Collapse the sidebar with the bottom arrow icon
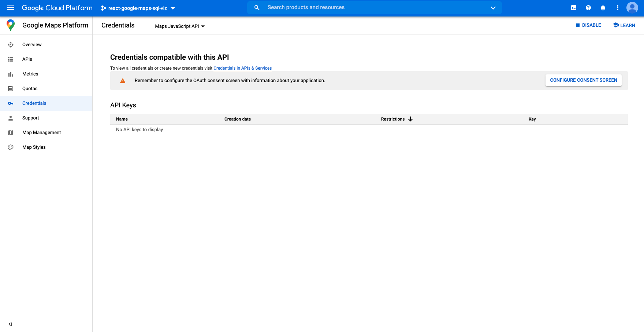 (10, 324)
